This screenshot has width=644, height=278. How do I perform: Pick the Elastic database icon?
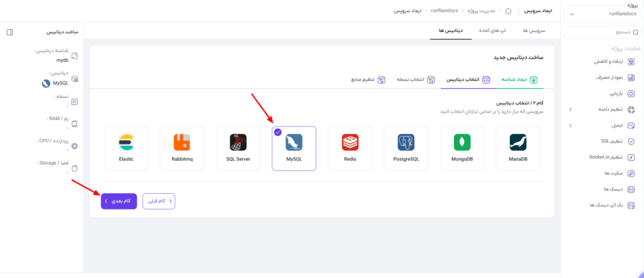[x=126, y=143]
